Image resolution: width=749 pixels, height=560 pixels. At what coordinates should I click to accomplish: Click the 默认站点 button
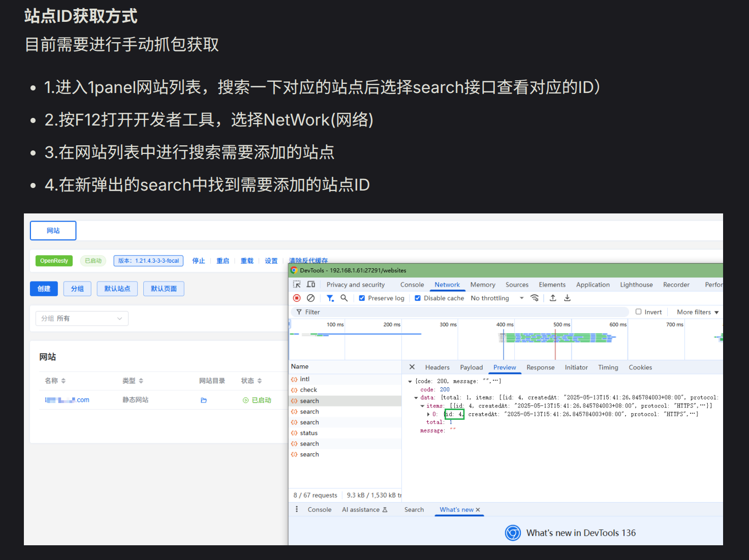click(117, 289)
